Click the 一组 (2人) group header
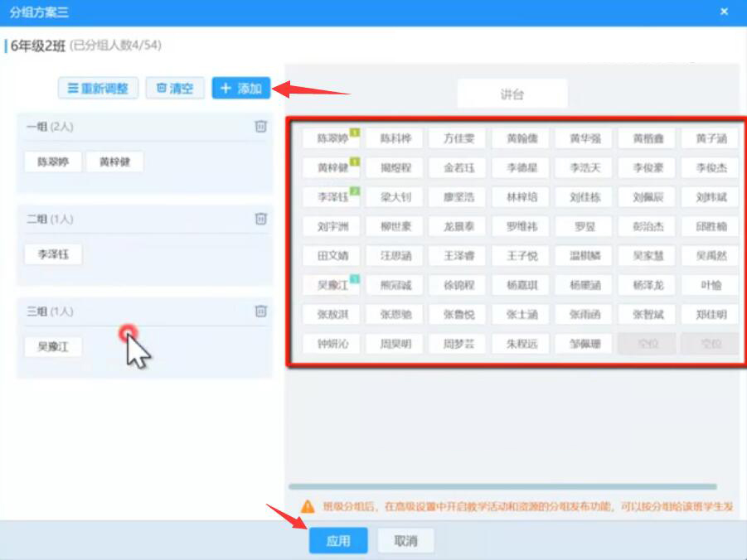The height and width of the screenshot is (560, 747). tap(50, 127)
